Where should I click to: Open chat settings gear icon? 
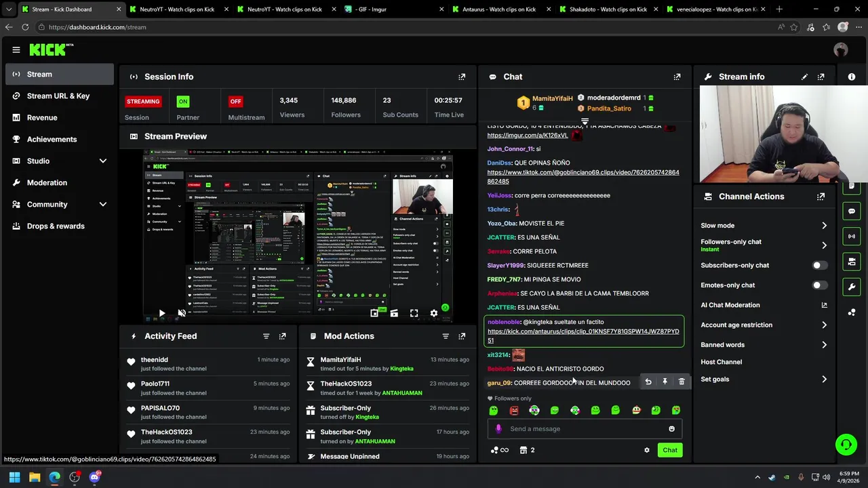click(x=647, y=450)
